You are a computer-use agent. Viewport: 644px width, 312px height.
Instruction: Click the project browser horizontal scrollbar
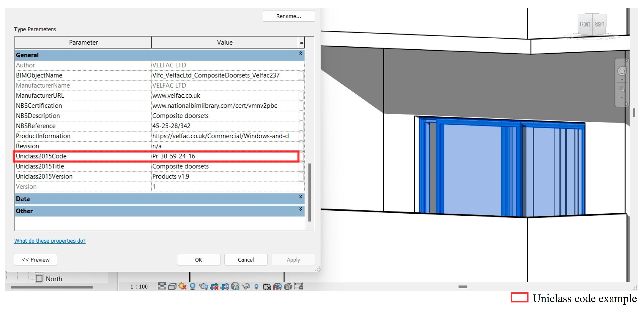click(52, 287)
